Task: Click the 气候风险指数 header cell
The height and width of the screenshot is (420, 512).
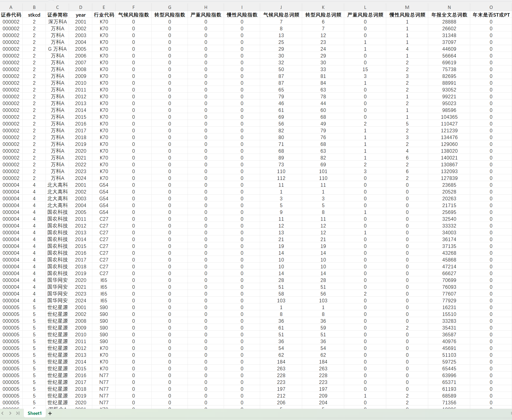Action: pos(133,15)
